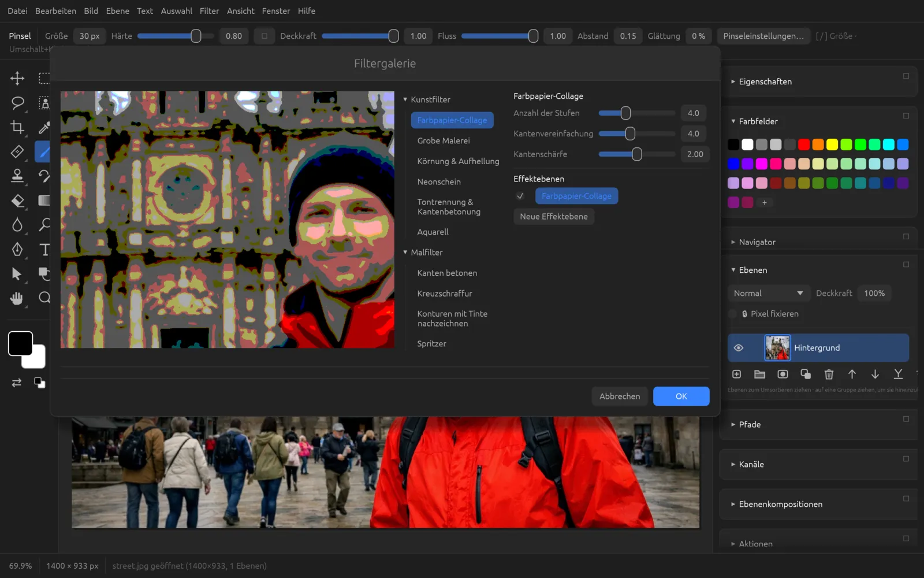Expand the Pfade panel
The image size is (924, 578).
coord(733,424)
